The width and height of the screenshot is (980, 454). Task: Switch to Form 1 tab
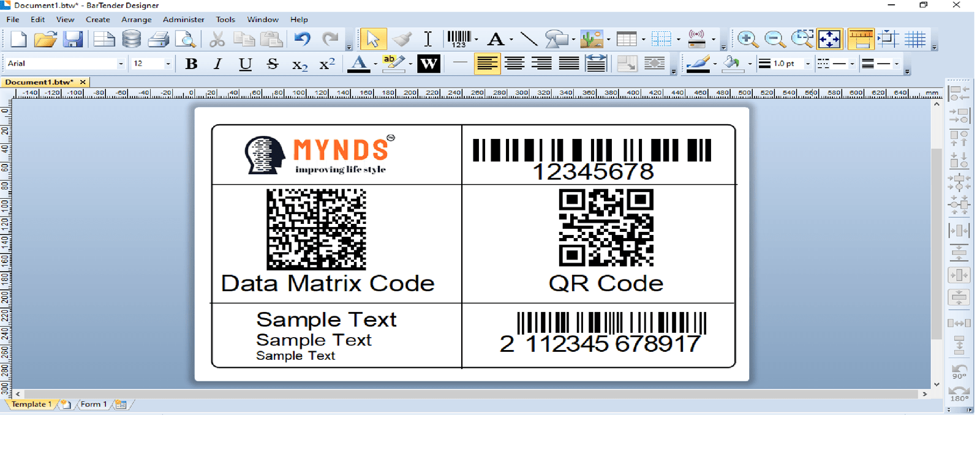click(93, 404)
